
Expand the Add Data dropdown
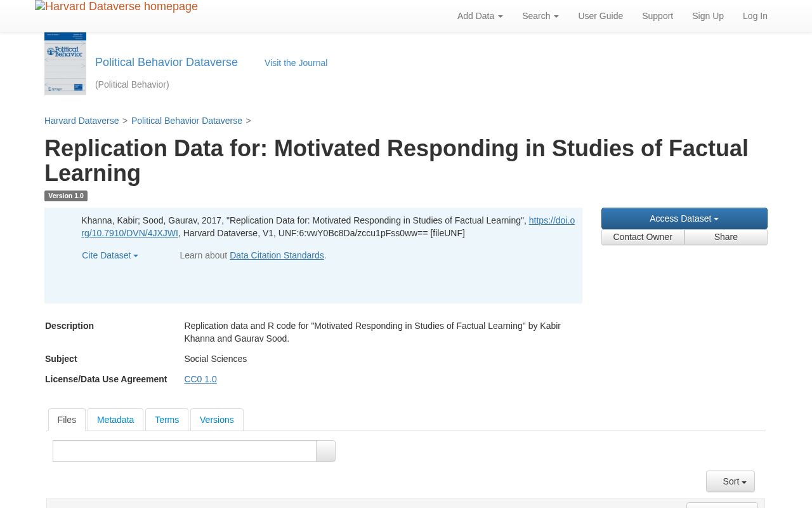point(480,16)
